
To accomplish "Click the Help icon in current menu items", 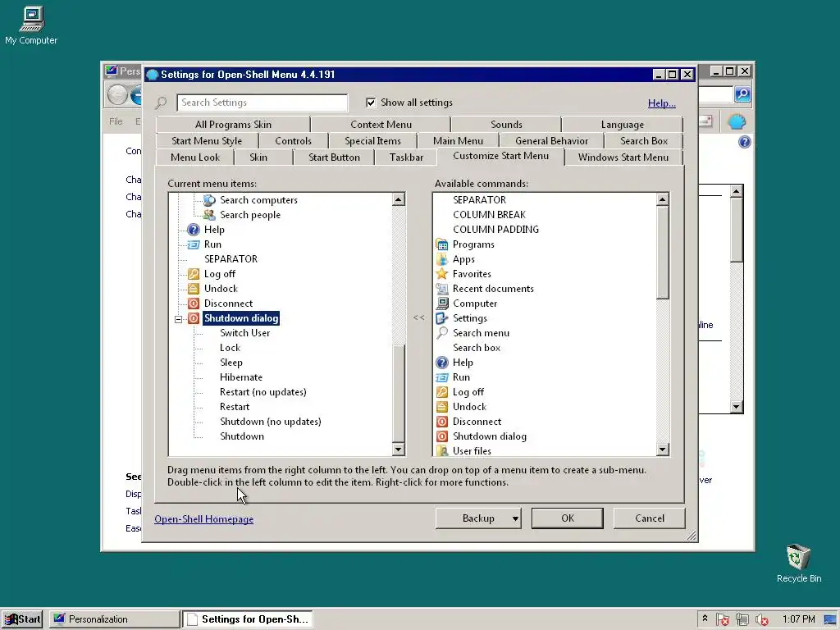I will tap(194, 230).
